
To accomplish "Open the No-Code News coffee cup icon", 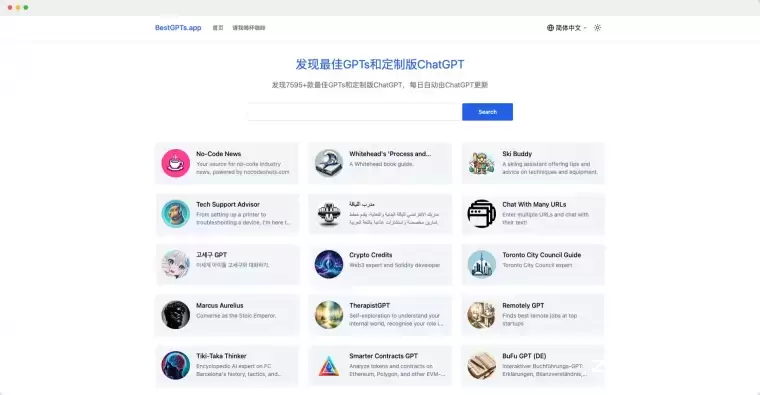I will pos(175,163).
